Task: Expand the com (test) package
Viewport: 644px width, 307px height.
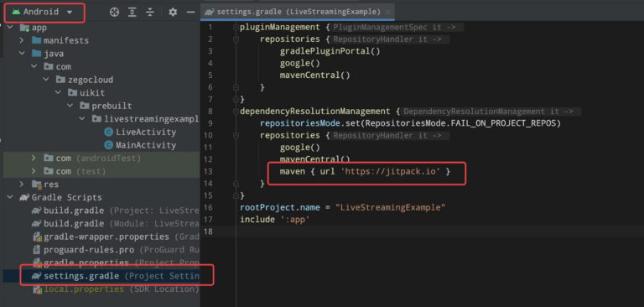Action: (34, 171)
